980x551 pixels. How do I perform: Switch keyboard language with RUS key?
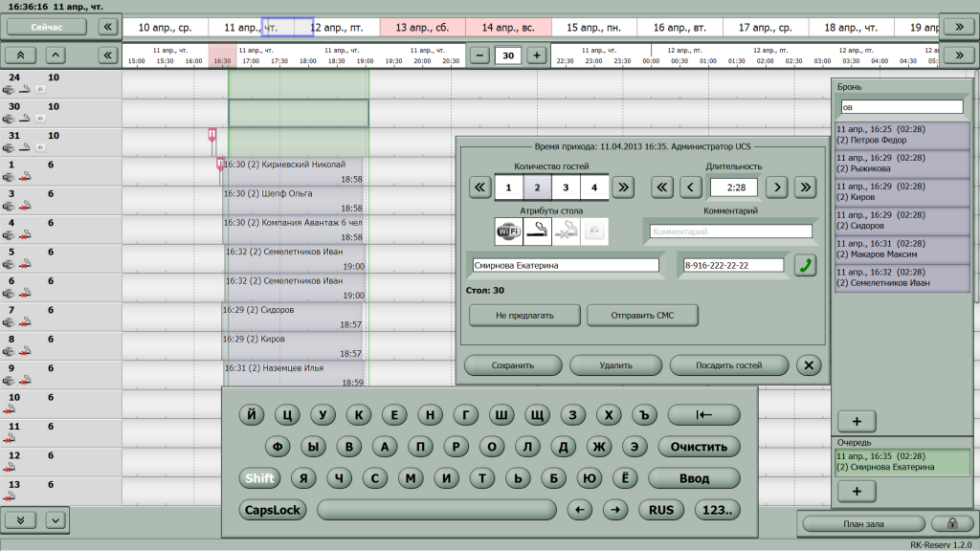click(x=661, y=510)
